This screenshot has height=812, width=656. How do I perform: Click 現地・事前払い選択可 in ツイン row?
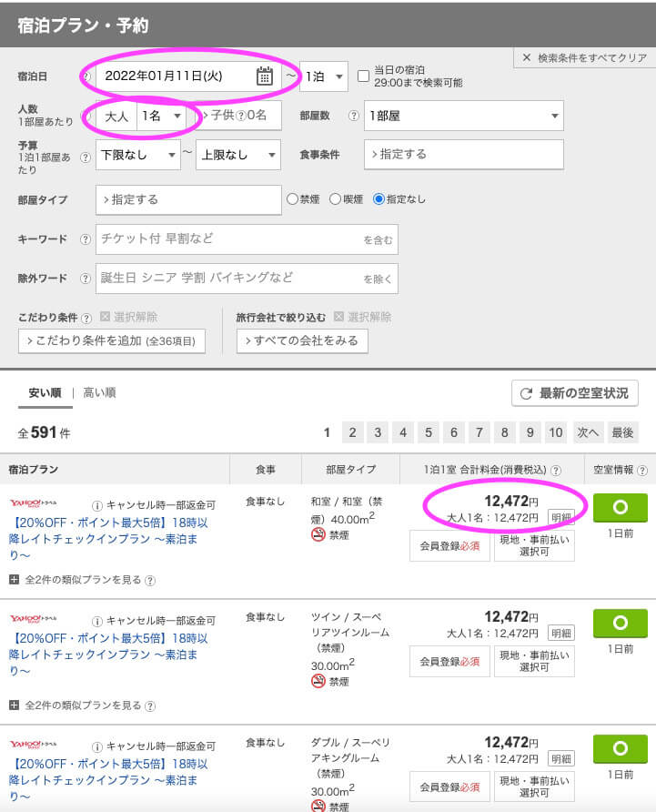click(534, 661)
